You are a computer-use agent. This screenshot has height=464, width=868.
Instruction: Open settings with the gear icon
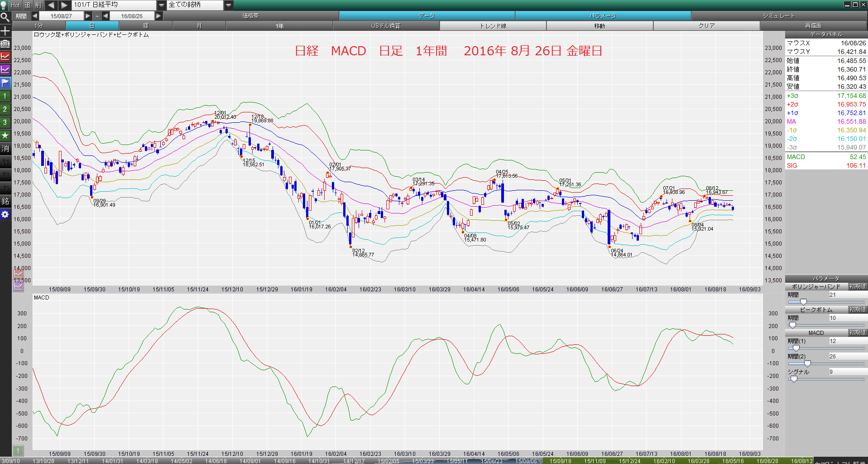click(5, 214)
